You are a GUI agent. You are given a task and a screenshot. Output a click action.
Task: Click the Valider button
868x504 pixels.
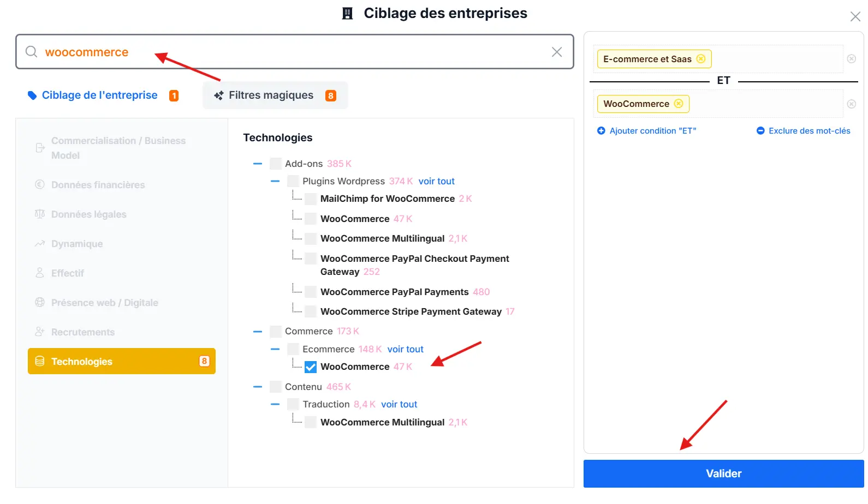click(723, 473)
